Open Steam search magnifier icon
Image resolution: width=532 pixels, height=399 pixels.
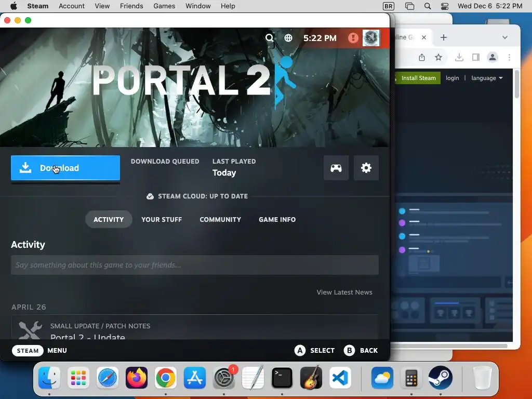270,37
